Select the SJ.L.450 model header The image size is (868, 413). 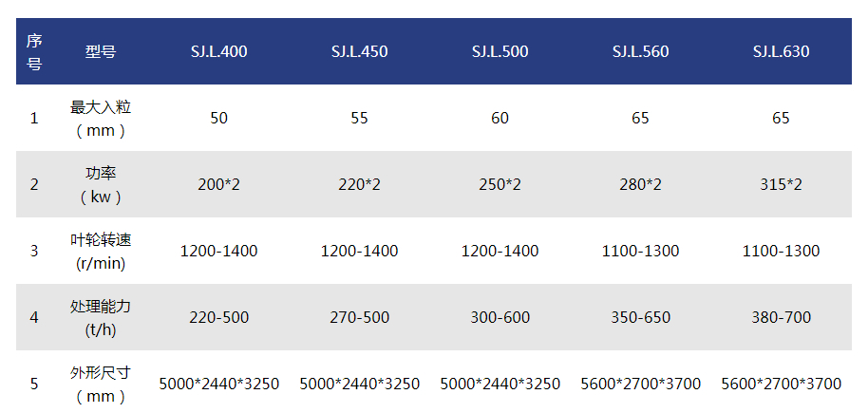point(359,52)
